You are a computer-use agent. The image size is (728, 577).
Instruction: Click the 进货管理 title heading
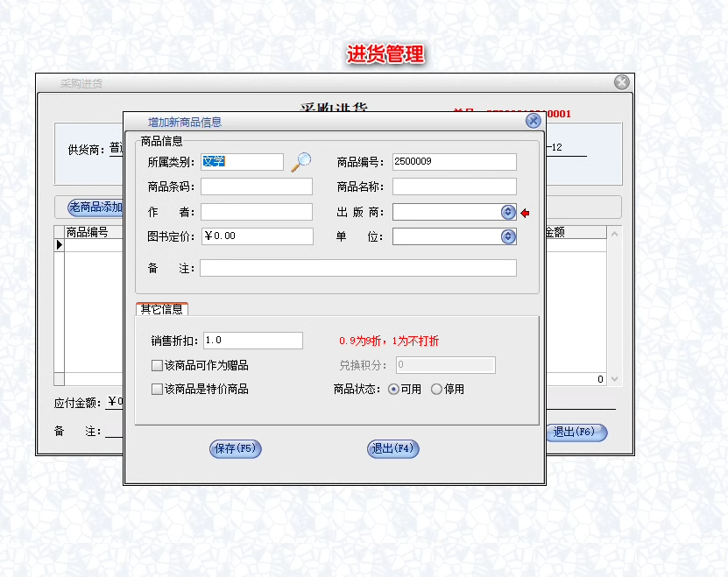[x=385, y=53]
